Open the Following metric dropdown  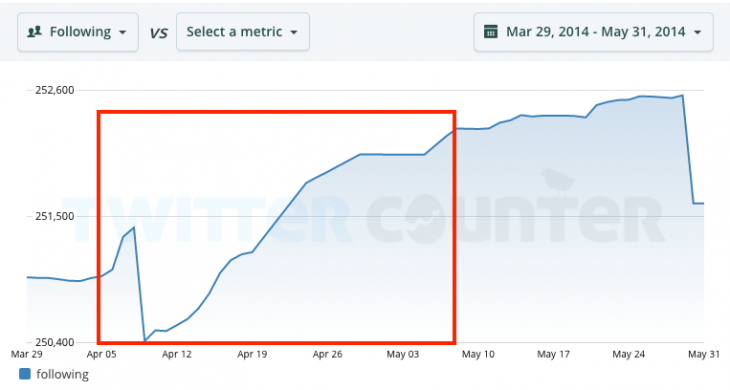pyautogui.click(x=78, y=32)
